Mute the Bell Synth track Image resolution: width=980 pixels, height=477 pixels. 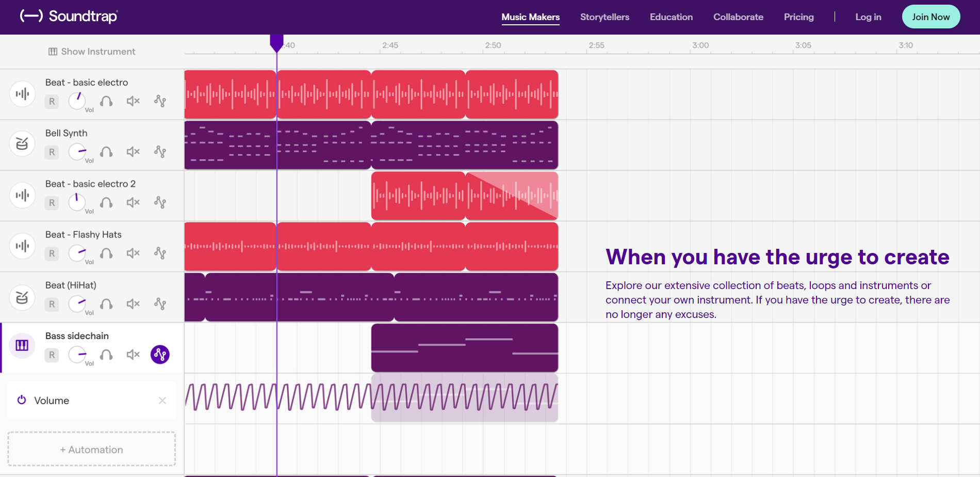133,152
